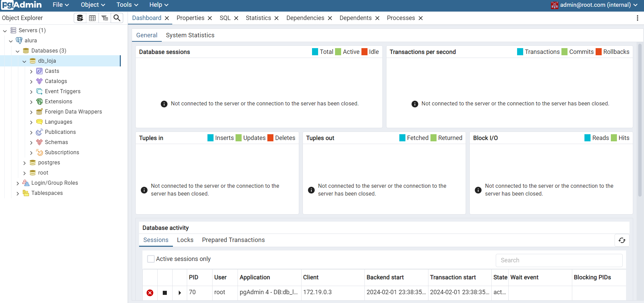
Task: Show the Prepared Transactions tab
Action: (x=233, y=240)
